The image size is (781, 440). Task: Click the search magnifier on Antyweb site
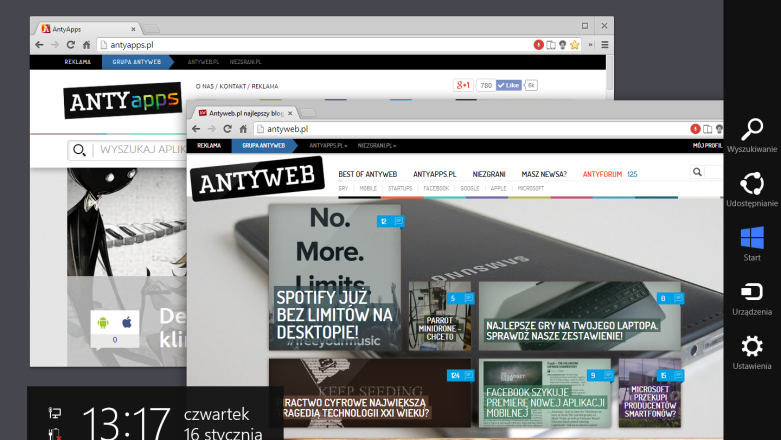tap(697, 172)
